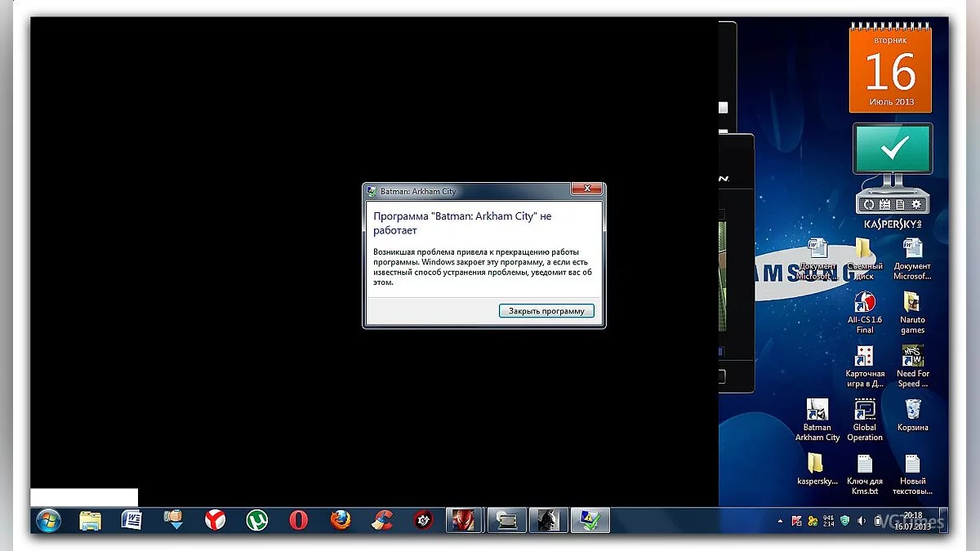Viewport: 980px width, 551px height.
Task: Show hidden system tray icons
Action: pyautogui.click(x=781, y=521)
